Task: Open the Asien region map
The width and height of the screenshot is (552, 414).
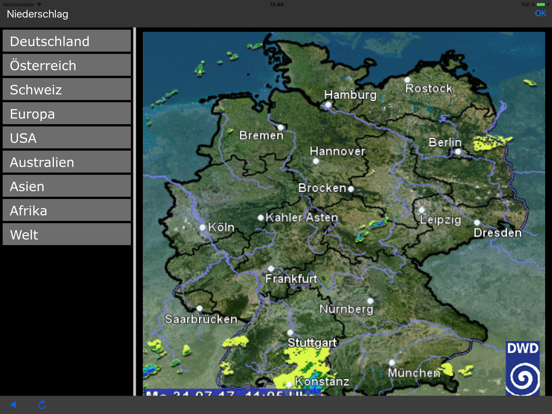Action: (x=67, y=186)
